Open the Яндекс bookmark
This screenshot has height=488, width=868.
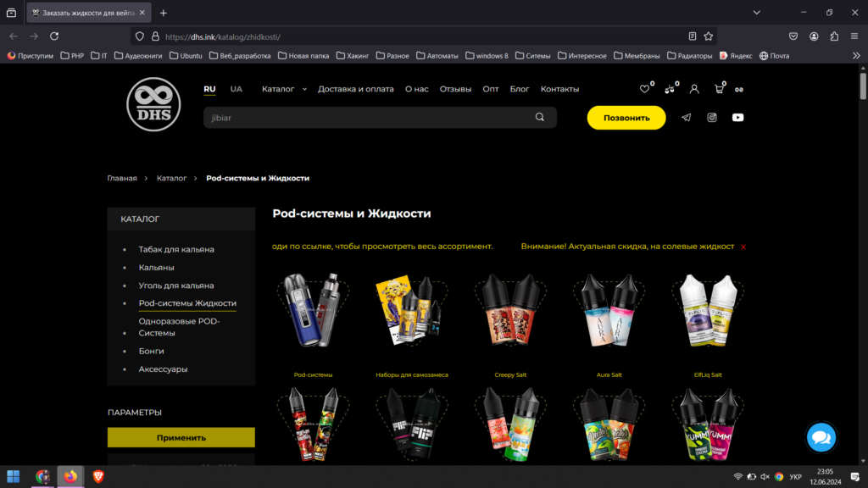[736, 56]
